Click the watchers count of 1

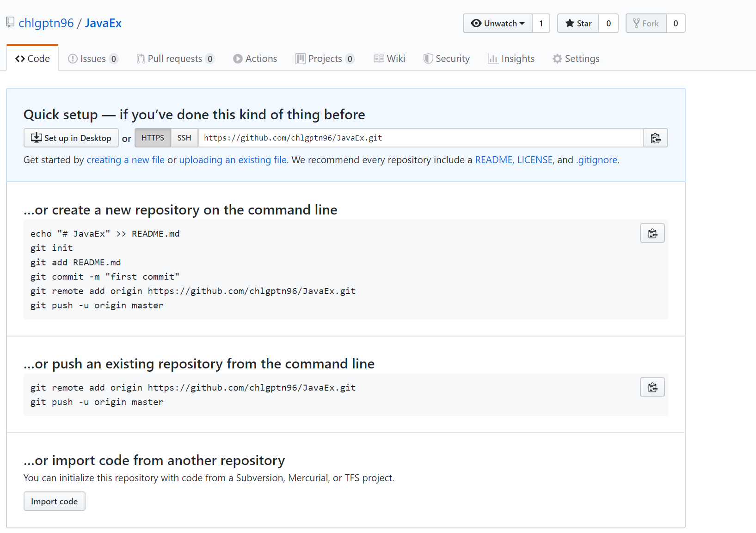[541, 23]
